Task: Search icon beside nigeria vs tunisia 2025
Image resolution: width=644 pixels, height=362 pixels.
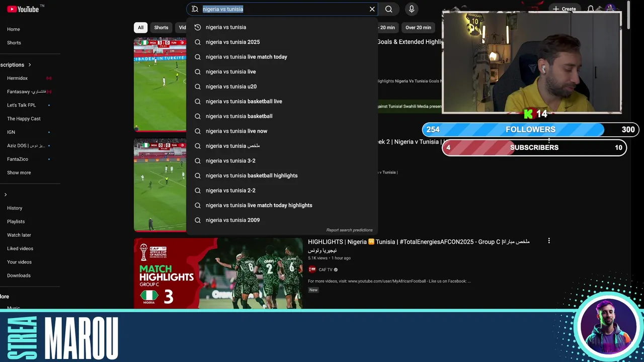Action: [198, 42]
